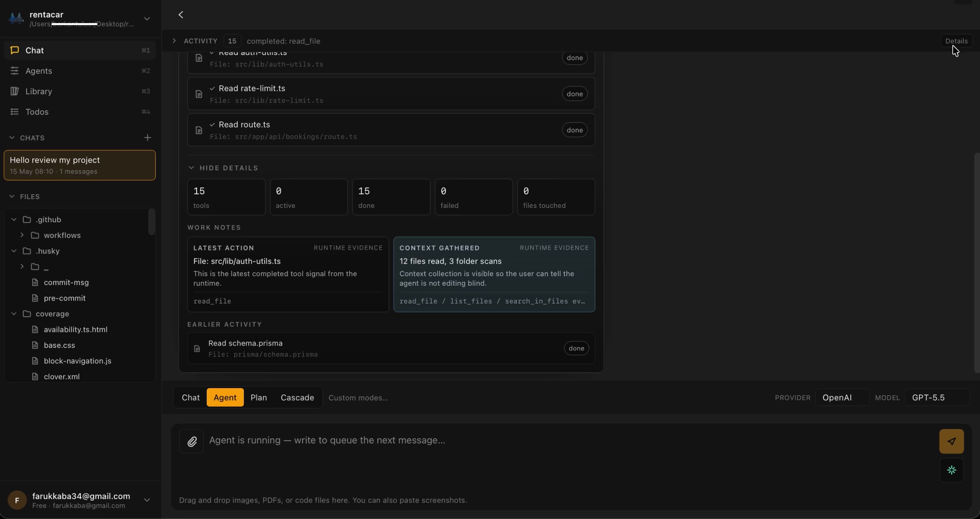This screenshot has width=980, height=519.
Task: Open the Hello review my project chat
Action: click(x=80, y=165)
